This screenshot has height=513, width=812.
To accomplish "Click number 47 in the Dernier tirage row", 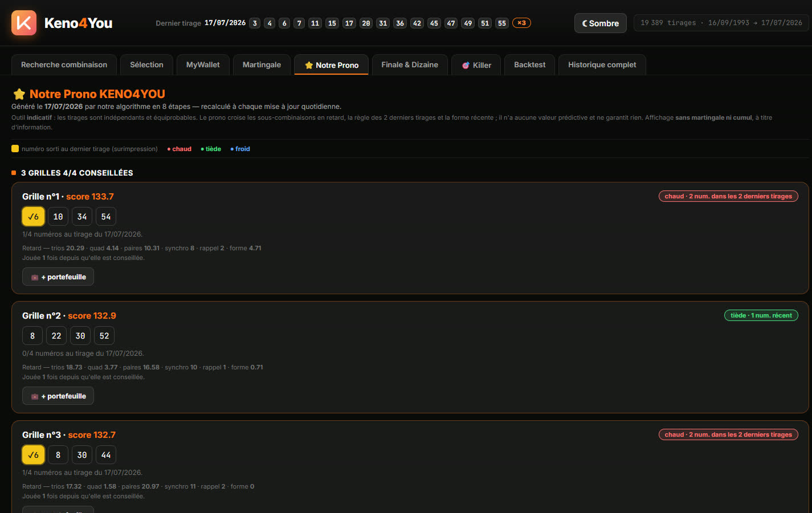I will [x=451, y=23].
